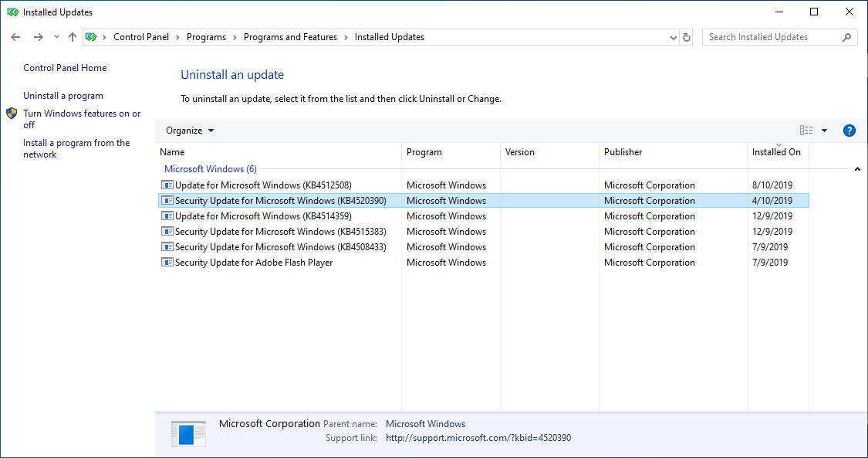The image size is (868, 458).
Task: Open the Organize menu
Action: [x=190, y=131]
